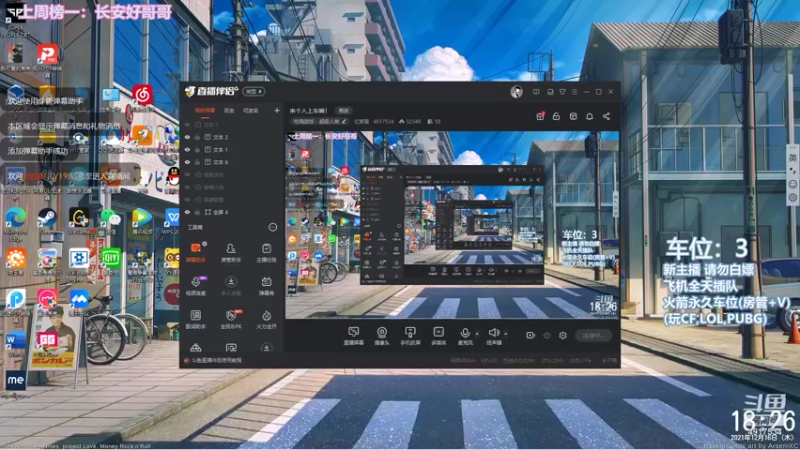The image size is (800, 450).
Task: Toggle visibility of 文本 6 source
Action: (x=187, y=162)
